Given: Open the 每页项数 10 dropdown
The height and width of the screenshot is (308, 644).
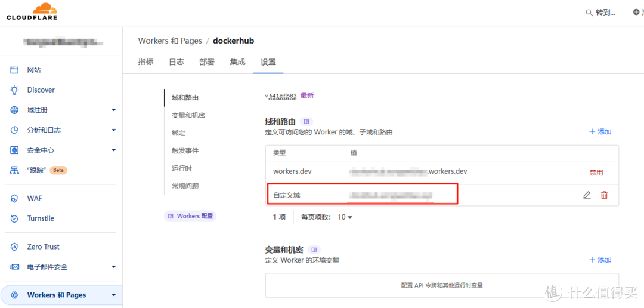Looking at the screenshot, I should pyautogui.click(x=345, y=217).
